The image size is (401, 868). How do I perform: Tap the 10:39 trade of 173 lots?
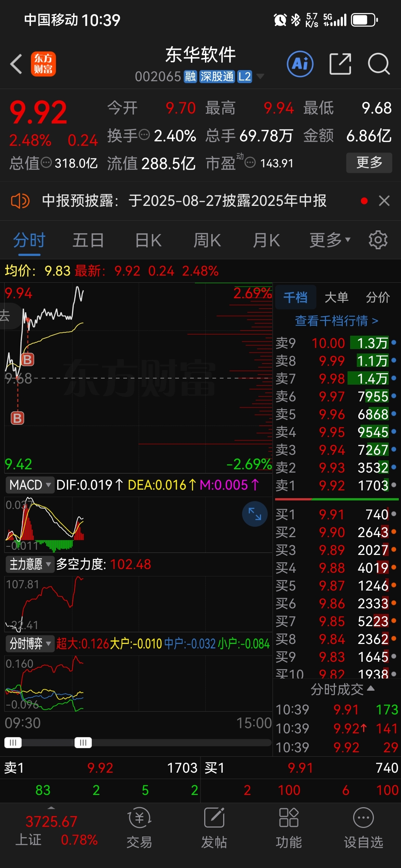(337, 710)
